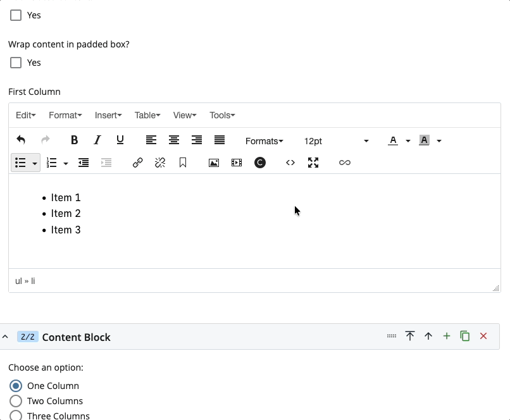Open the 12pt font size dropdown
510x420 pixels.
336,141
